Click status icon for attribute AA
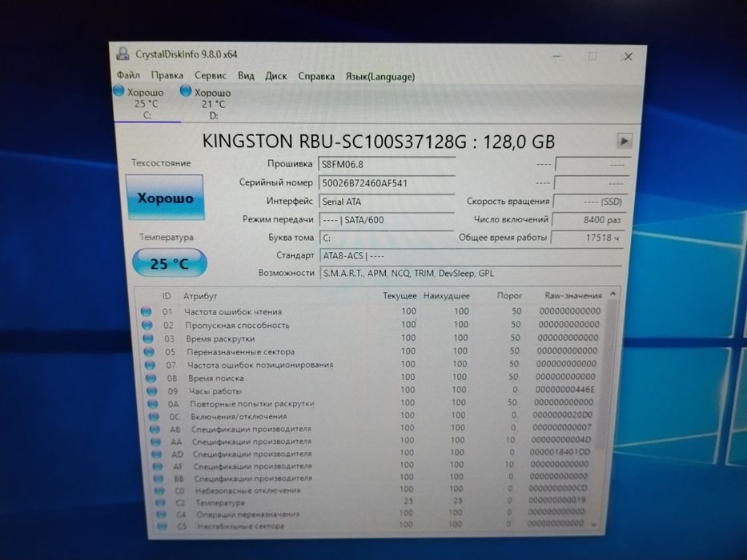Viewport: 747px width, 560px height. pyautogui.click(x=155, y=442)
